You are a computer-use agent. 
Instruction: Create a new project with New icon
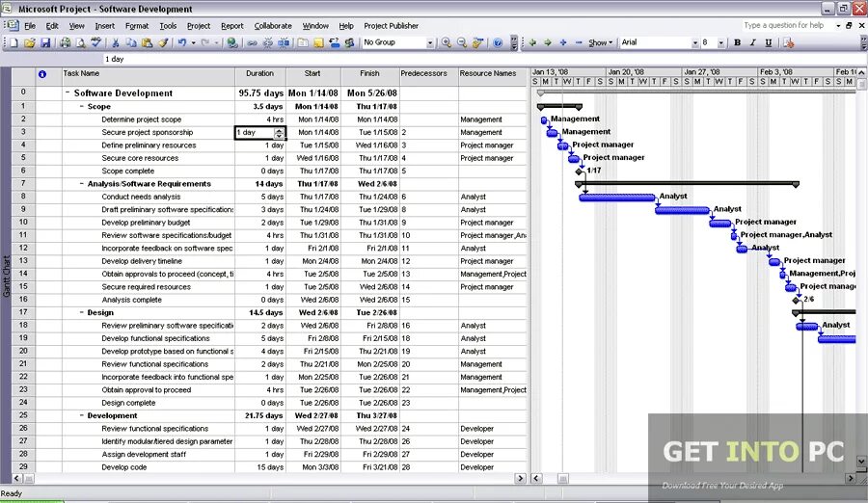14,42
